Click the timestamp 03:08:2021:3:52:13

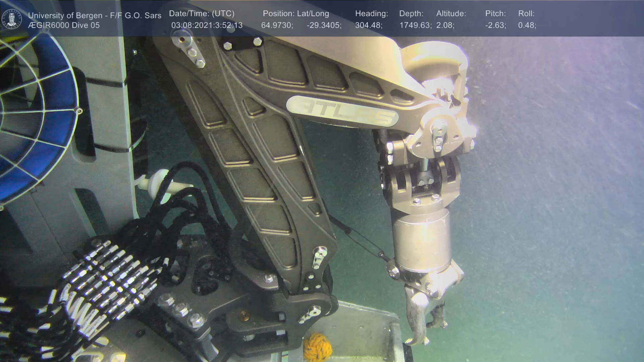click(207, 25)
